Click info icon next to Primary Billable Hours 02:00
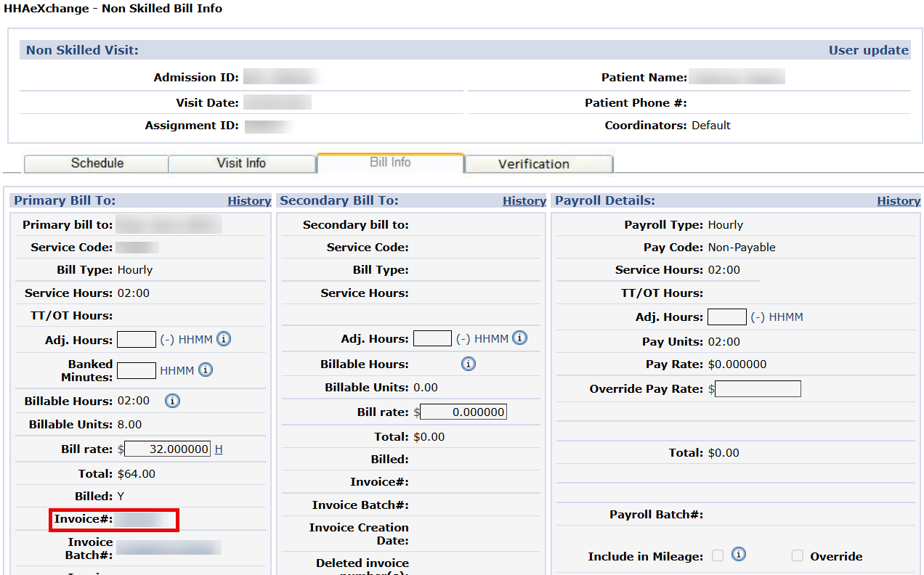The image size is (924, 575). click(172, 401)
